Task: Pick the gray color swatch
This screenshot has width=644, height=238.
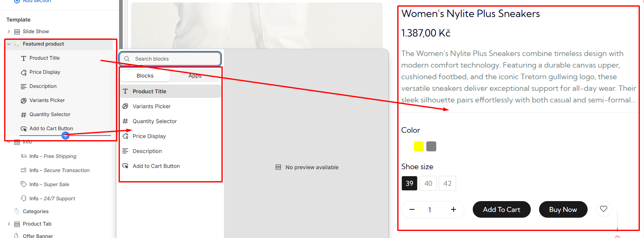Action: (x=431, y=146)
